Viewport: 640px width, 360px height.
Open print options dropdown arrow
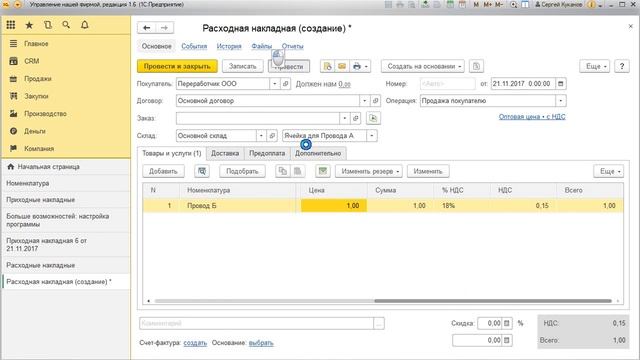367,66
